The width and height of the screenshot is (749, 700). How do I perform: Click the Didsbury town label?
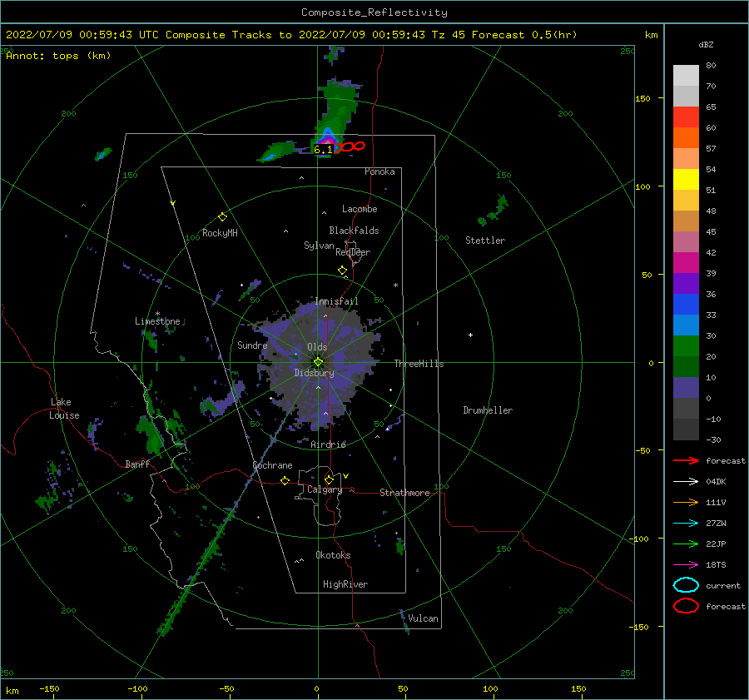[315, 373]
